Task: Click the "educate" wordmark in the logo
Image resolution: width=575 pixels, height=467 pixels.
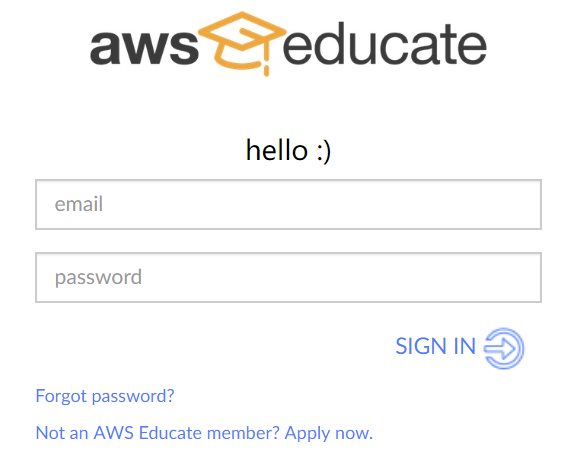Action: coord(385,44)
